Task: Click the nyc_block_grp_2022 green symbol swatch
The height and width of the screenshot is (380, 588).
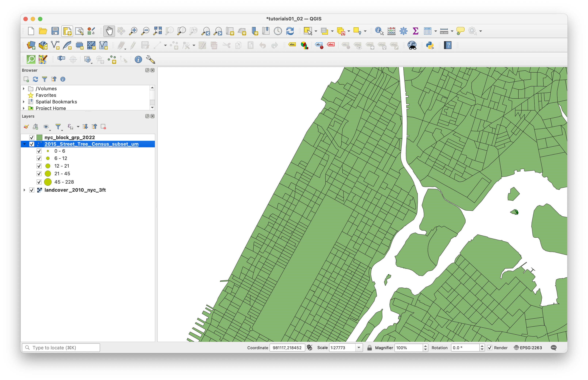Action: [39, 137]
